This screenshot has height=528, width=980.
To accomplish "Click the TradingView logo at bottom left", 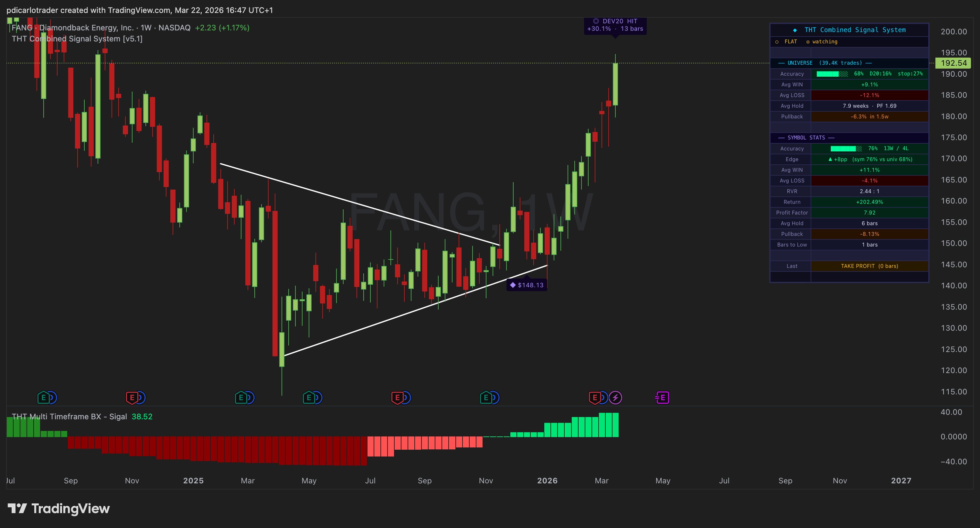I will point(59,509).
